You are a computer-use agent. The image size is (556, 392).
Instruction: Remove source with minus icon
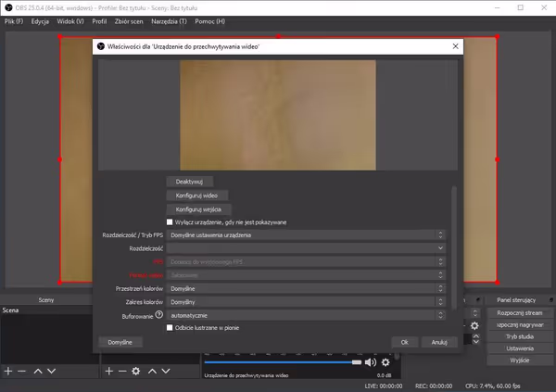(122, 371)
